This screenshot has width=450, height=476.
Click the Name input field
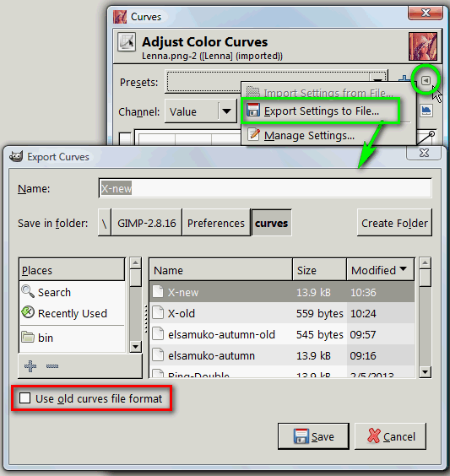click(265, 188)
